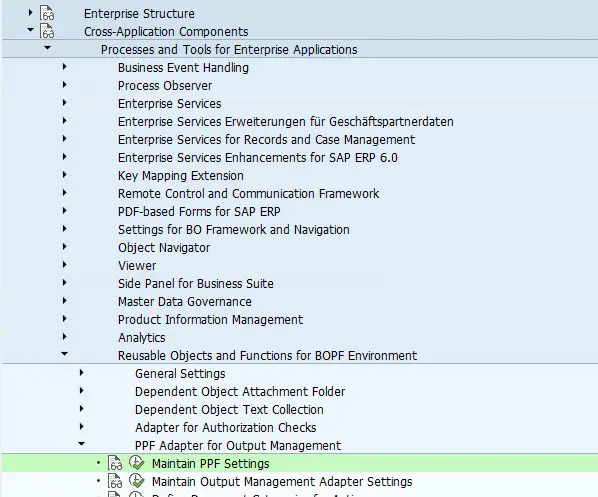Select Processes and Tools for Enterprise Applications text
This screenshot has width=598, height=497.
point(229,50)
